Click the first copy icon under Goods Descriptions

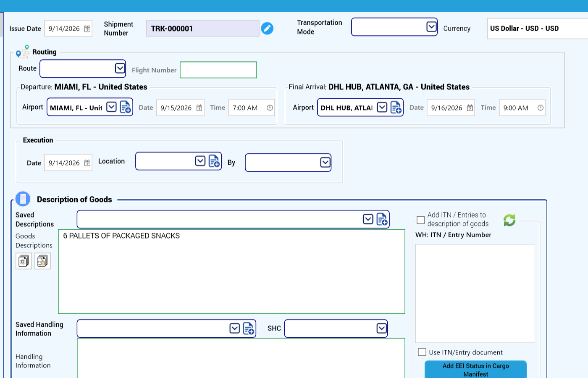pos(24,261)
